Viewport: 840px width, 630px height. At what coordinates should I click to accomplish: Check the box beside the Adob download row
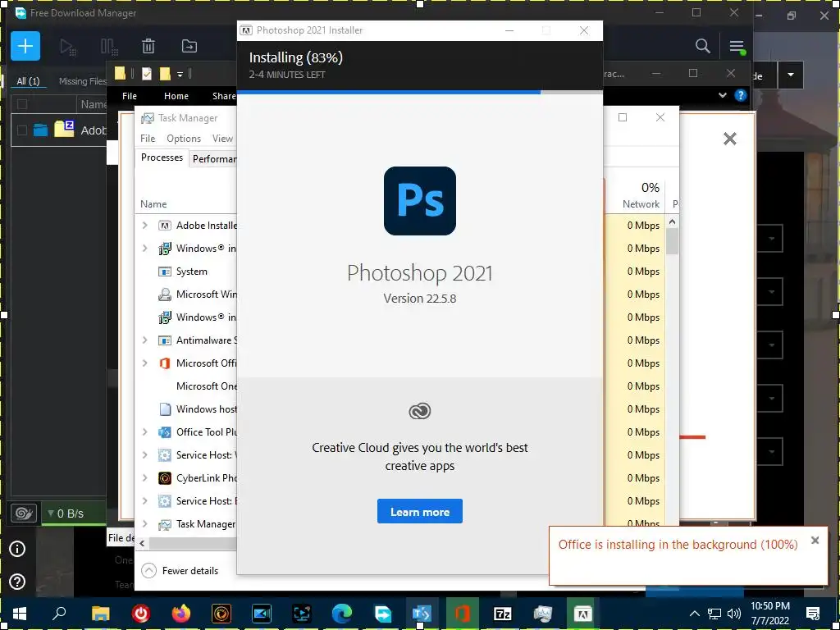(22, 130)
